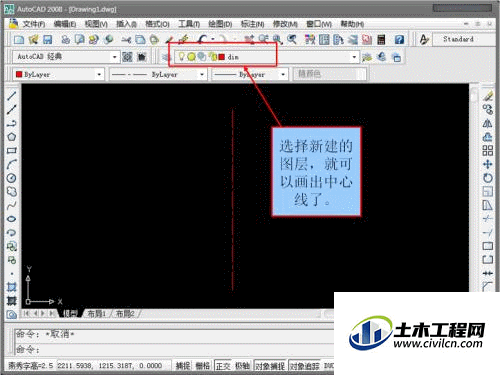Open the ByLayer linetype dropdown
The image size is (500, 375).
click(x=202, y=74)
